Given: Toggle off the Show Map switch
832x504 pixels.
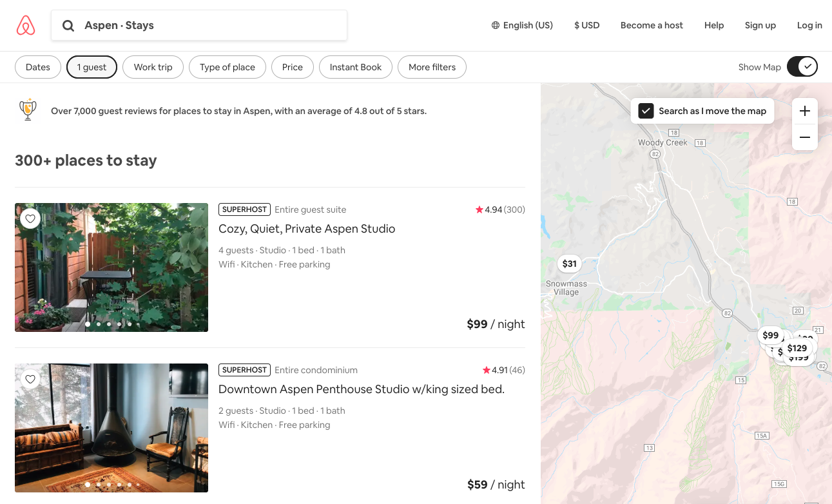Looking at the screenshot, I should 802,66.
